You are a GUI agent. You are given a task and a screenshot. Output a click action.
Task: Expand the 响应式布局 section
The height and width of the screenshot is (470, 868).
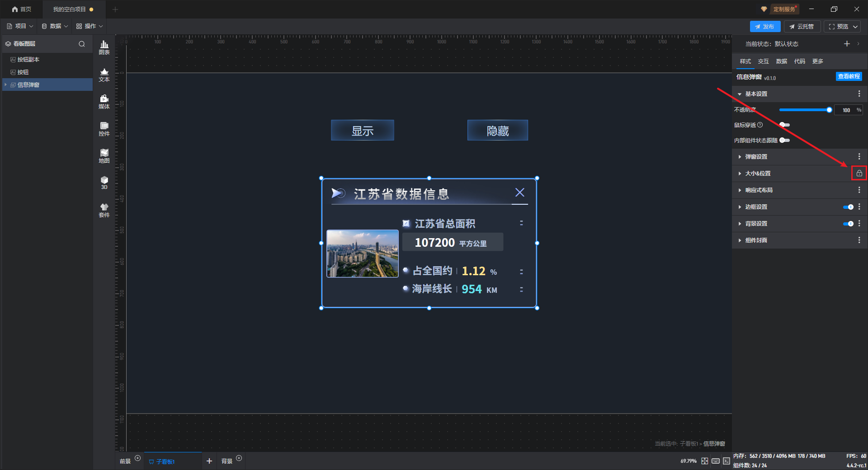pyautogui.click(x=740, y=190)
